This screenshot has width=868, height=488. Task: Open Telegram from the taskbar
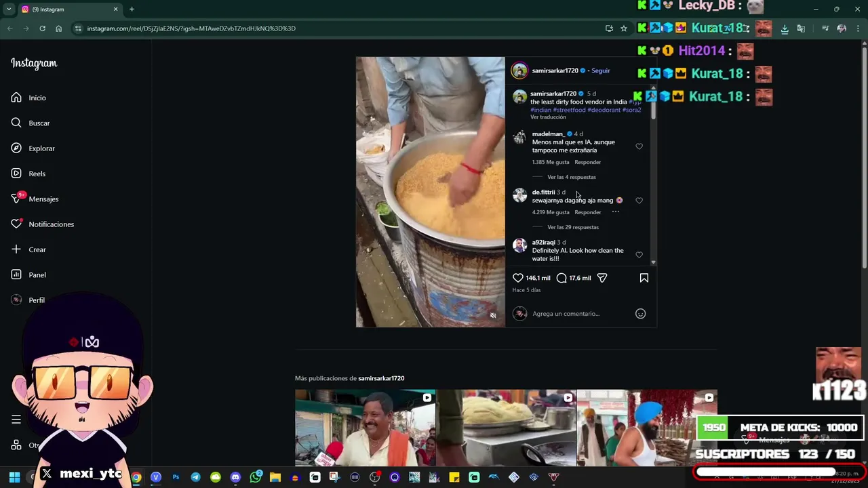pos(195,477)
